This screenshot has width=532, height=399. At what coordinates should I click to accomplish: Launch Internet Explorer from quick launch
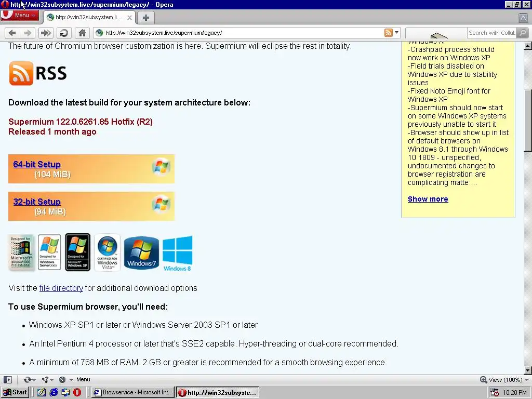(x=54, y=393)
